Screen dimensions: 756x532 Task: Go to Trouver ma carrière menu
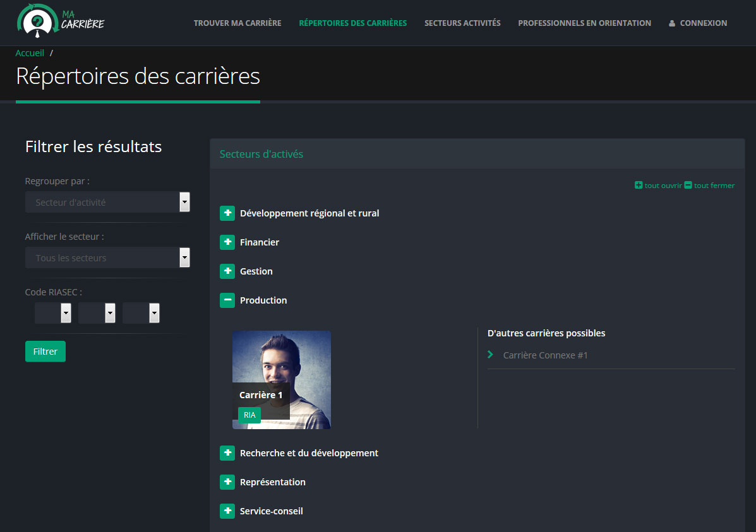[237, 23]
